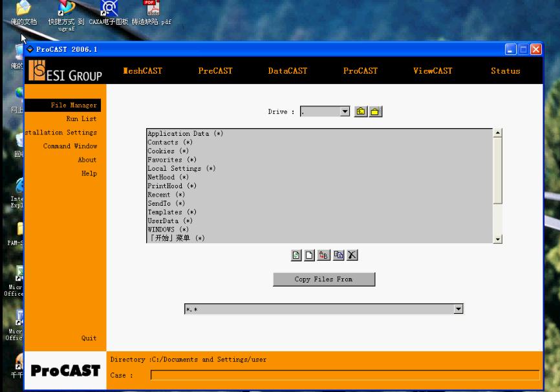Image resolution: width=560 pixels, height=392 pixels.
Task: Minimize the ProCAST 2006.1 window
Action: pyautogui.click(x=511, y=49)
